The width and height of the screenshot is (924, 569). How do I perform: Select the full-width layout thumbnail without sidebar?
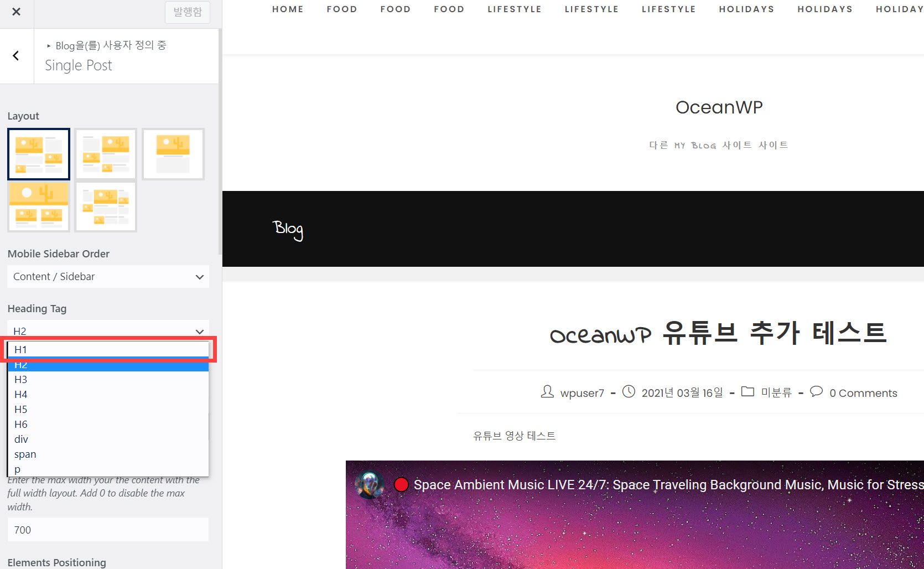click(x=173, y=154)
